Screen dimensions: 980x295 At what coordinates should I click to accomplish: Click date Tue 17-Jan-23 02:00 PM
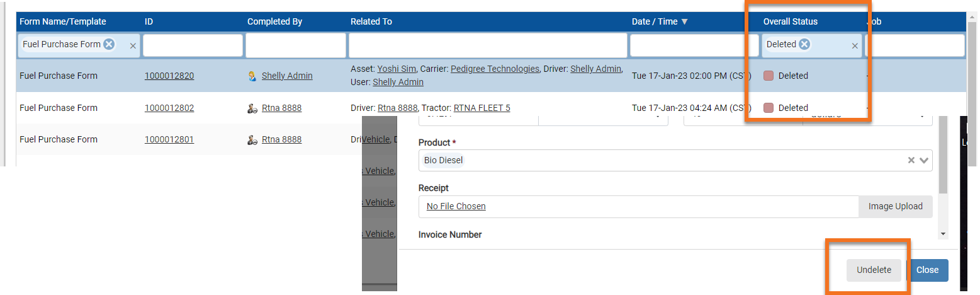(690, 76)
